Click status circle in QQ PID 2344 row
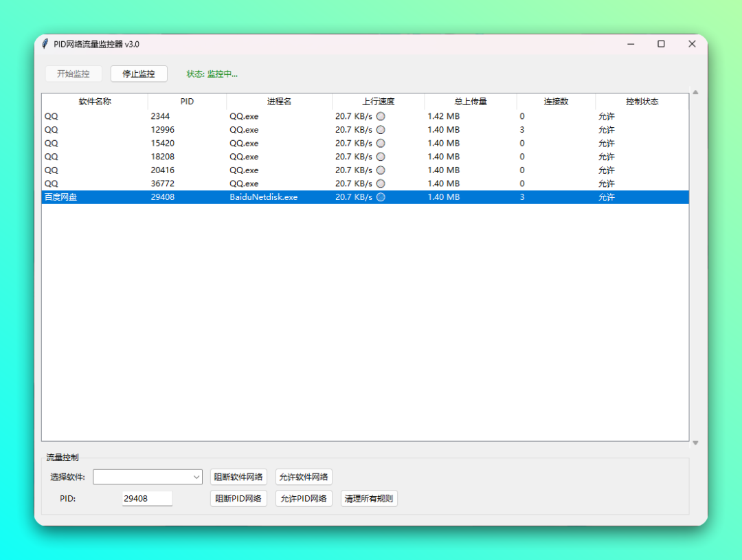The width and height of the screenshot is (742, 560). click(381, 116)
